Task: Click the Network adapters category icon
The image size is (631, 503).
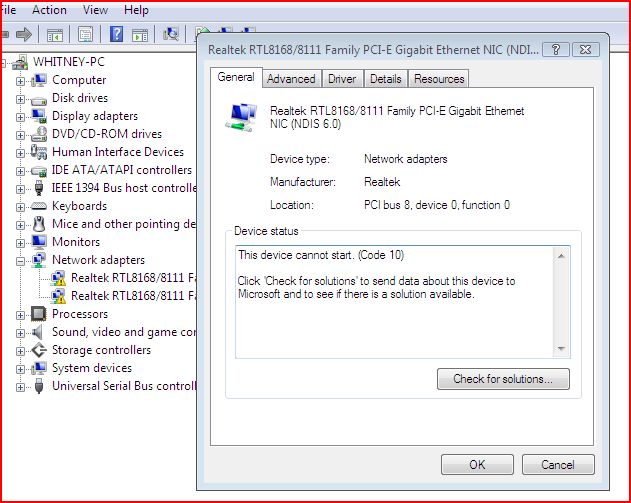Action: [39, 260]
